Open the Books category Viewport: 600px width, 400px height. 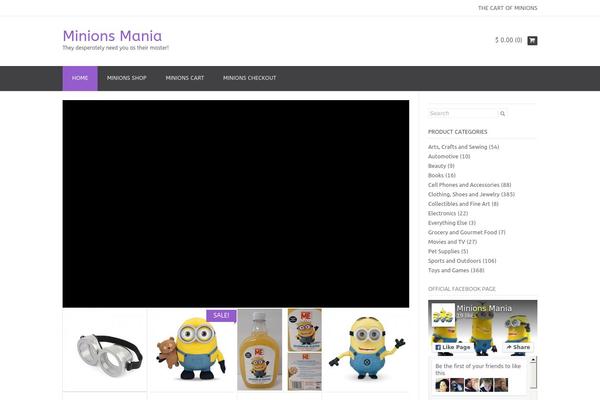coord(442,175)
